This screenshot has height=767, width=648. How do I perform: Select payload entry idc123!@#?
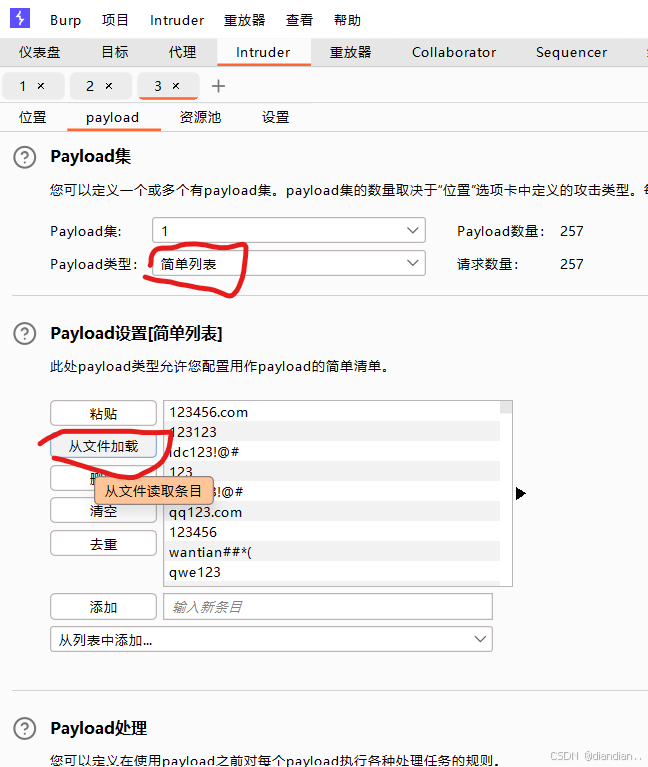click(332, 452)
